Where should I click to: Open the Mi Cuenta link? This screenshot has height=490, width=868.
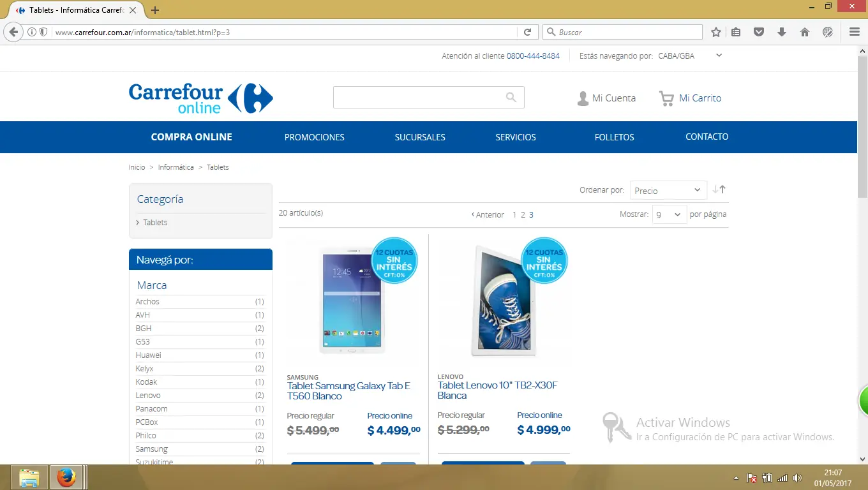(614, 98)
